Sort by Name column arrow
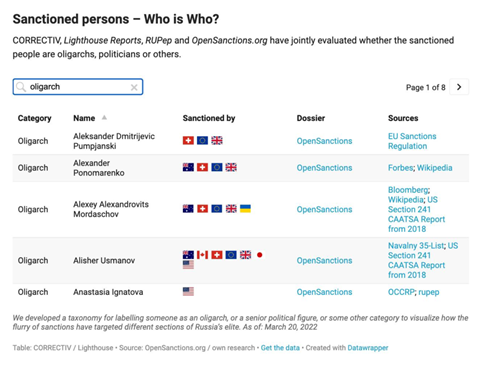Viewport: 494px width, 368px height. tap(104, 117)
